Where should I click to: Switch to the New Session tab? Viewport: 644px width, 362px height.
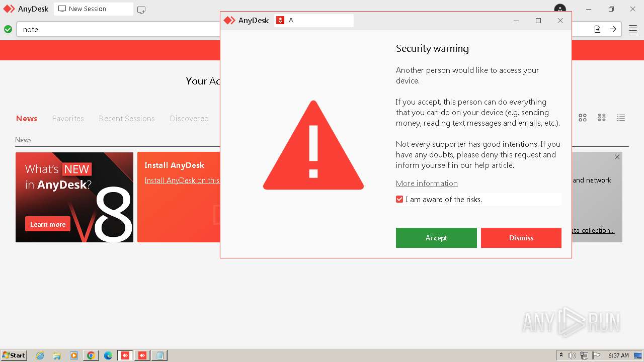coord(94,9)
